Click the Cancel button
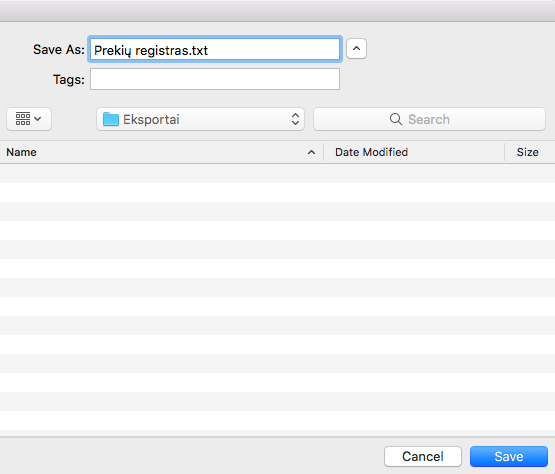The width and height of the screenshot is (555, 474). pos(423,456)
